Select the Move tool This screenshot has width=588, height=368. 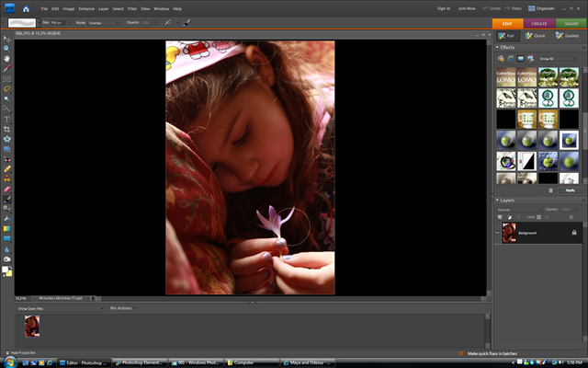6,39
